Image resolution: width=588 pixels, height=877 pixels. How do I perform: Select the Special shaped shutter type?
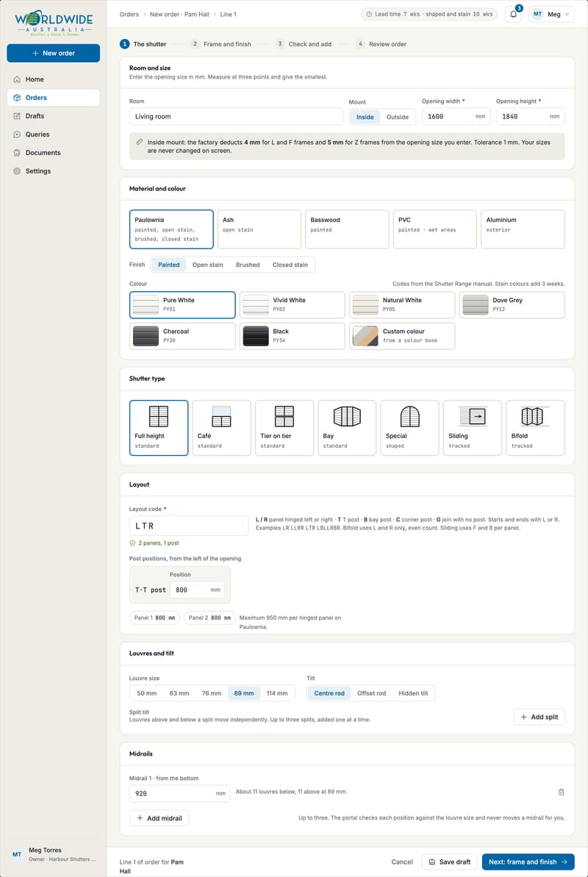409,428
